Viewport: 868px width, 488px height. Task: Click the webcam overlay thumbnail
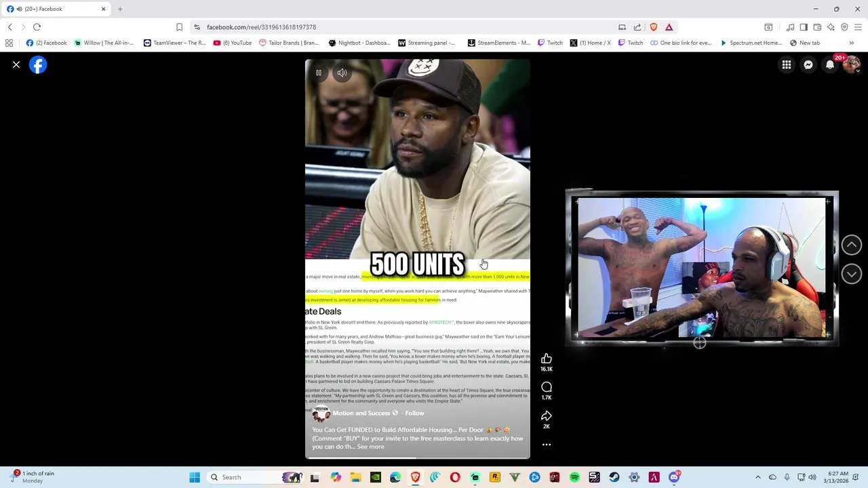pos(702,268)
